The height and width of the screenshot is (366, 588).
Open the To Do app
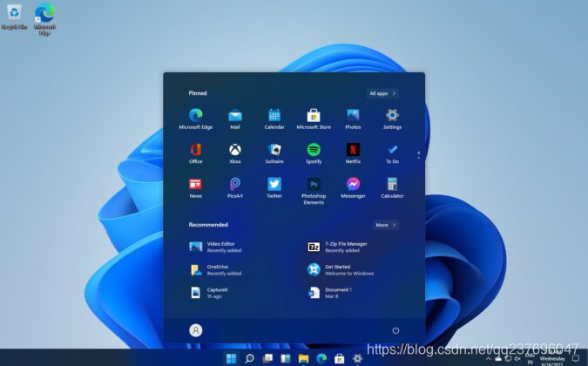(x=392, y=153)
